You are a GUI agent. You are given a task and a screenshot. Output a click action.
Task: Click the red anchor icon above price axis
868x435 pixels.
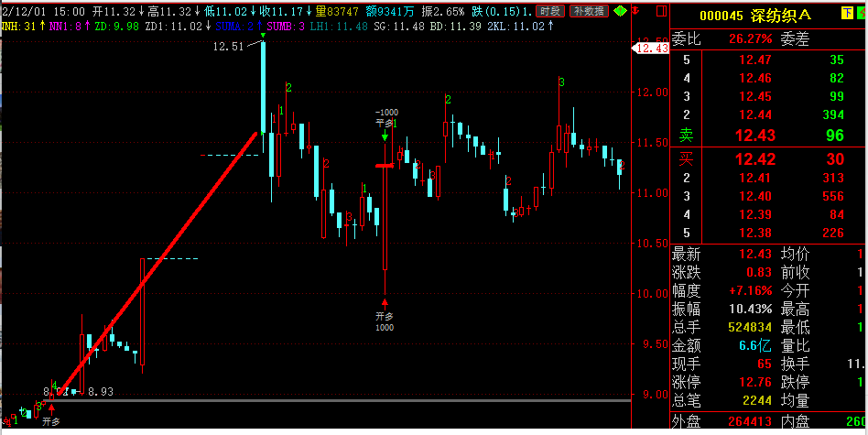[636, 10]
